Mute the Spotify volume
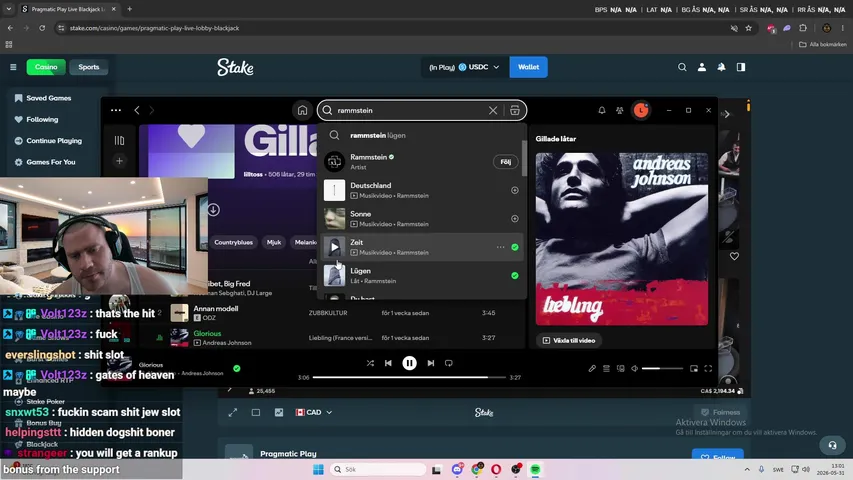The height and width of the screenshot is (480, 853). coord(634,368)
